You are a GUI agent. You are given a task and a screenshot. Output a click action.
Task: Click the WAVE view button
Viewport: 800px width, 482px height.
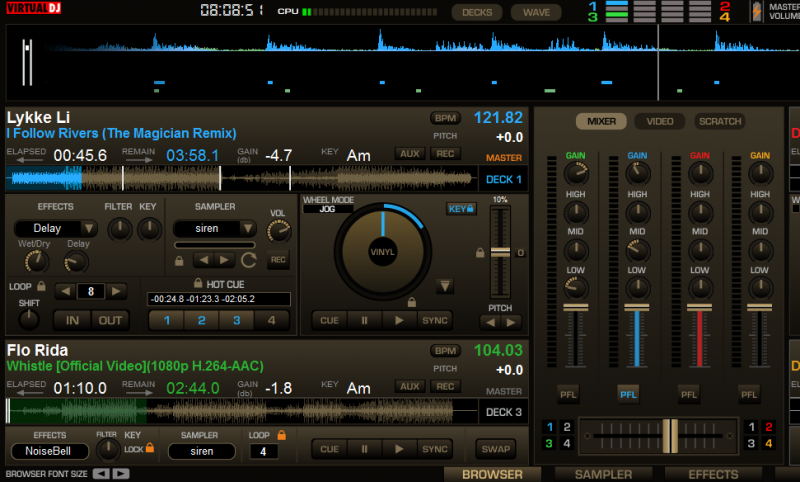pyautogui.click(x=536, y=12)
